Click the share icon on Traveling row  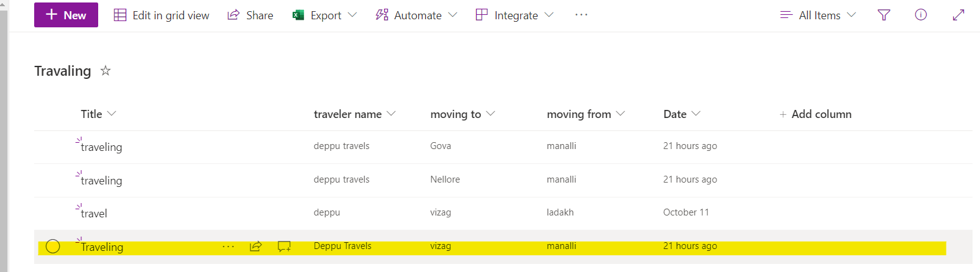tap(255, 247)
